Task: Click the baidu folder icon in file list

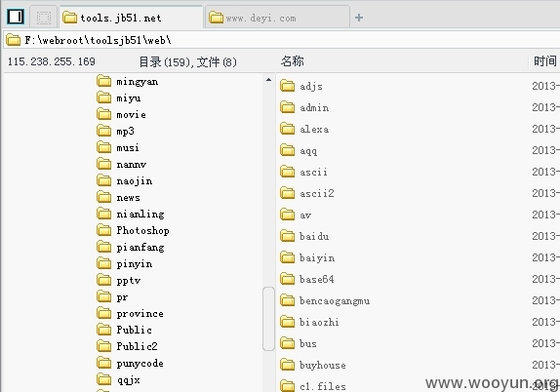Action: 287,236
